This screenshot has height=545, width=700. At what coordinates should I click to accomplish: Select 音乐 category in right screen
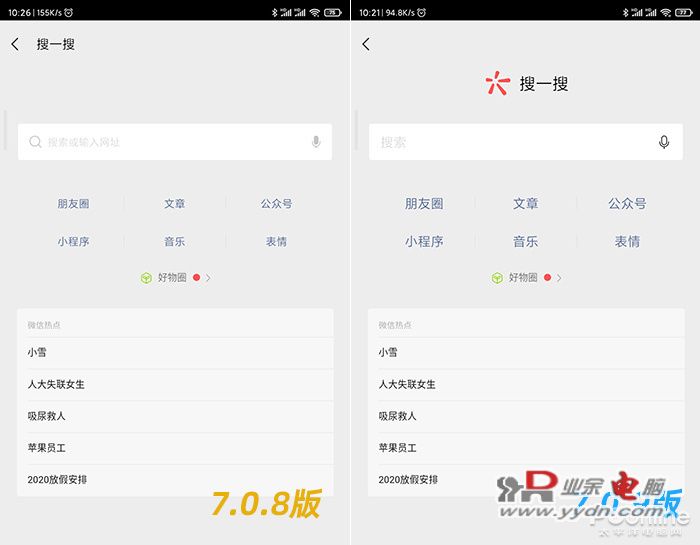click(x=525, y=242)
